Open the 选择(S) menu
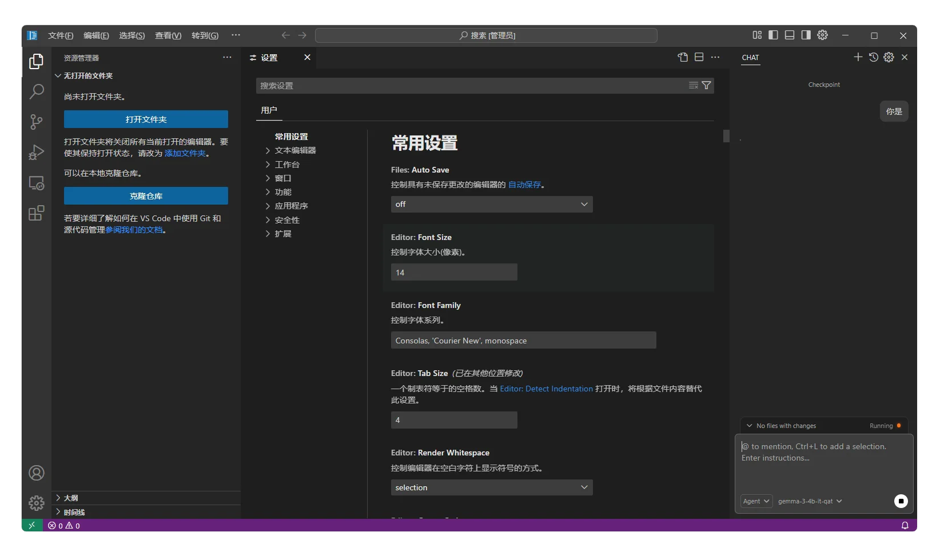 click(x=132, y=35)
